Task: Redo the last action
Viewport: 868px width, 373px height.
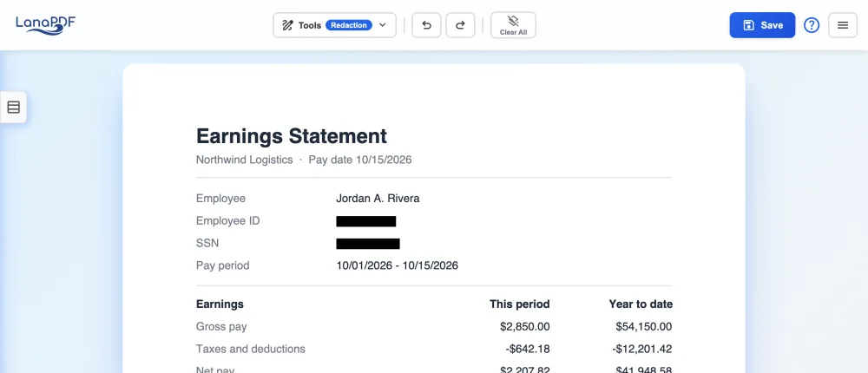Action: click(460, 25)
